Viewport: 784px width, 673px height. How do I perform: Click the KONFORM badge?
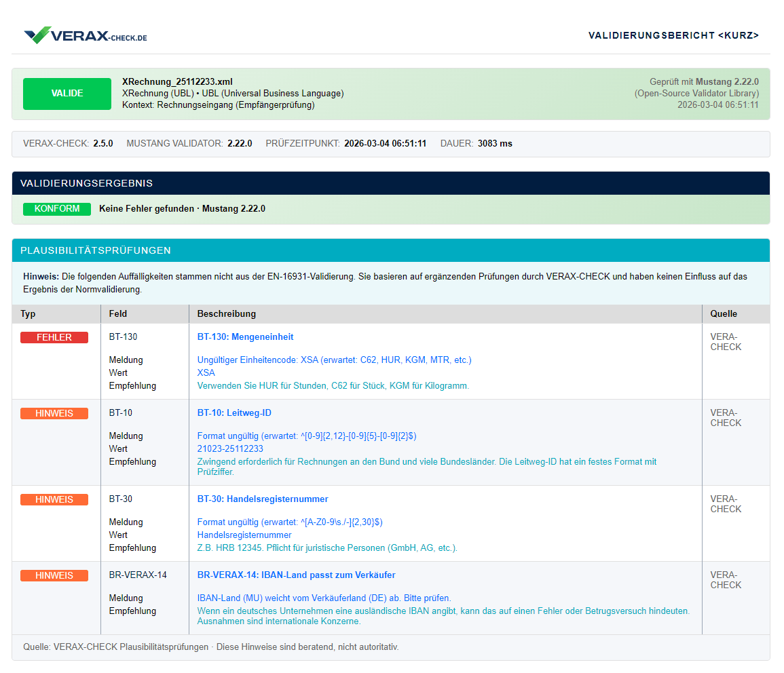tap(57, 209)
